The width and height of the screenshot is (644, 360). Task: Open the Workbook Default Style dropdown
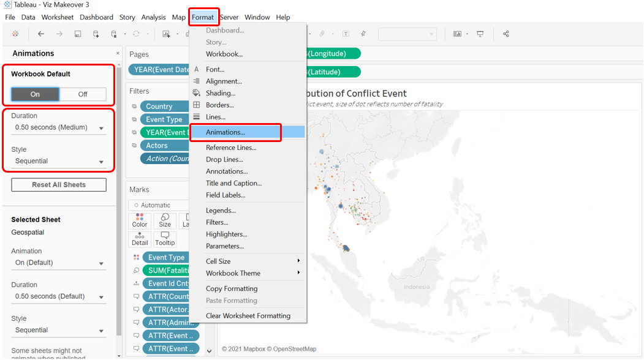[59, 162]
